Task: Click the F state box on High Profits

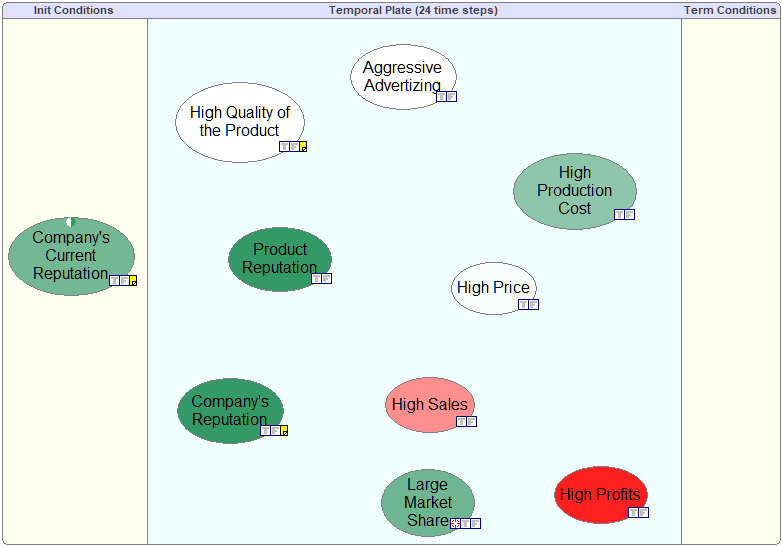Action: 643,512
